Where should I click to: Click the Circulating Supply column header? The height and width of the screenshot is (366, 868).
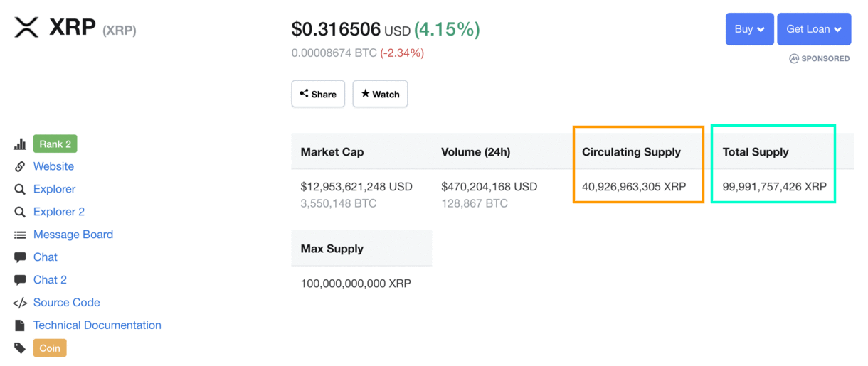(631, 152)
